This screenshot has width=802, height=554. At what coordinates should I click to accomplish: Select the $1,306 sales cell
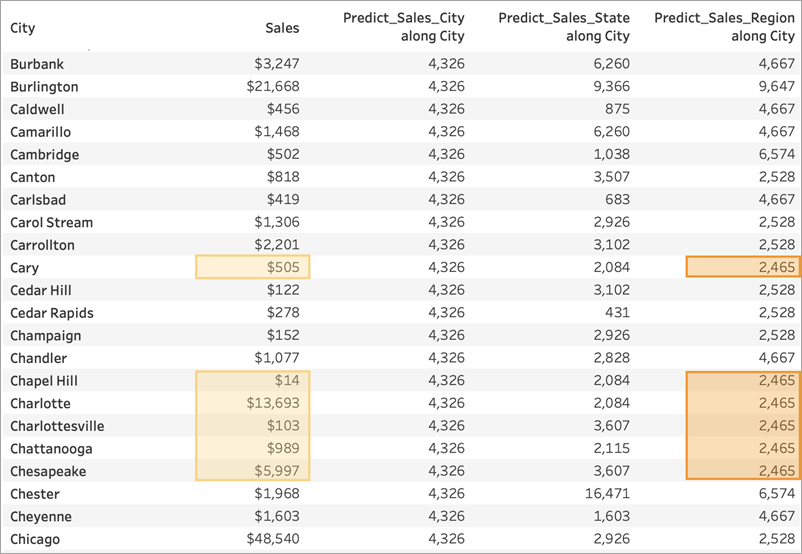click(x=277, y=222)
